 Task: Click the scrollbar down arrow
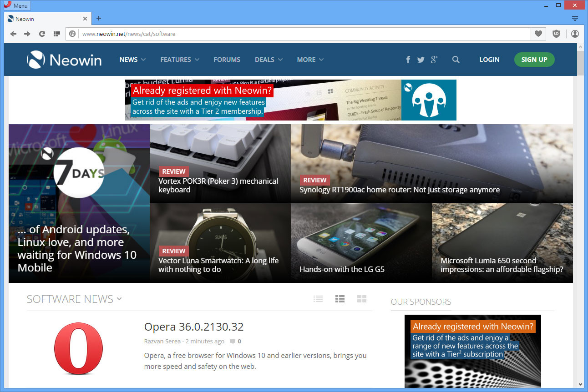[580, 384]
